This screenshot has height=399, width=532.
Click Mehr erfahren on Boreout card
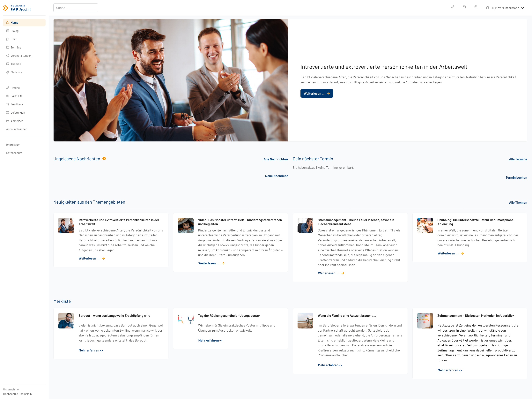tap(91, 350)
